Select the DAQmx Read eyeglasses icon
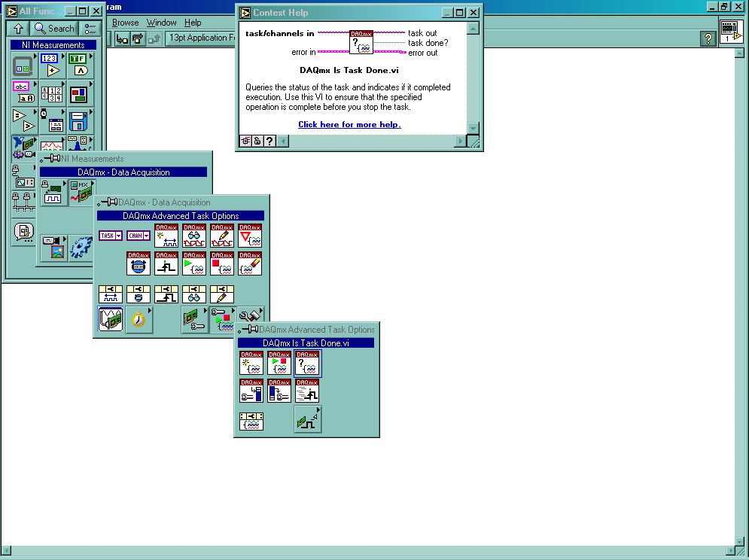The width and height of the screenshot is (749, 560). [194, 236]
